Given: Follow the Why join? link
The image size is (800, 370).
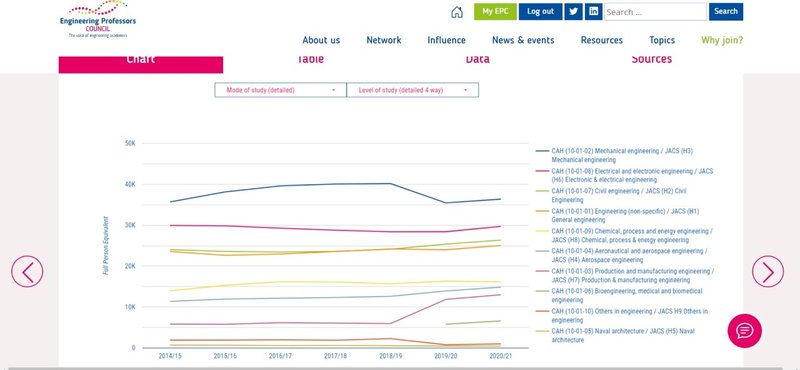Looking at the screenshot, I should pyautogui.click(x=722, y=40).
